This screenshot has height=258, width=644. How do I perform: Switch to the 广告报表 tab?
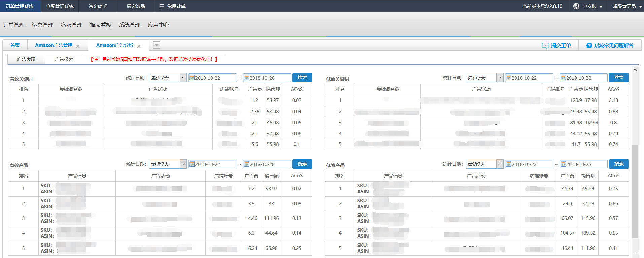[64, 59]
